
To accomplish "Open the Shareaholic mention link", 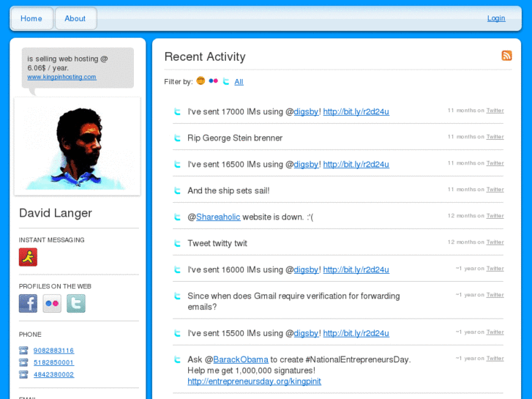I will click(218, 217).
